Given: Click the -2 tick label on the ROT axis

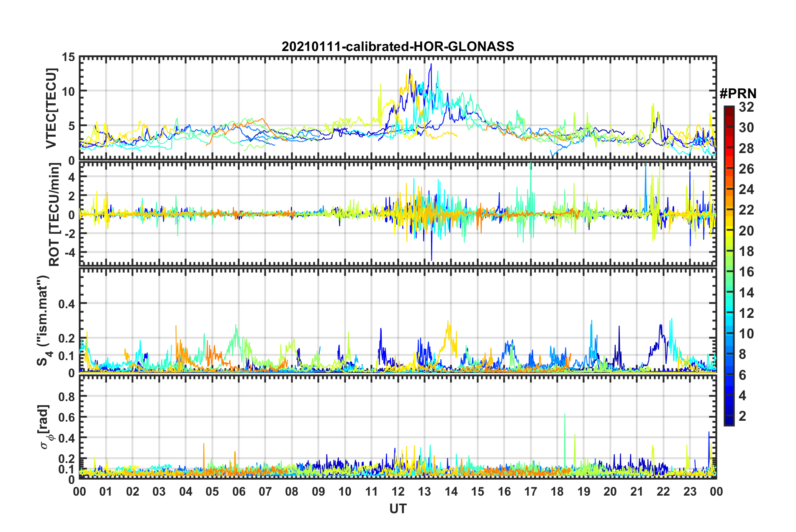Looking at the screenshot, I should 69,234.
